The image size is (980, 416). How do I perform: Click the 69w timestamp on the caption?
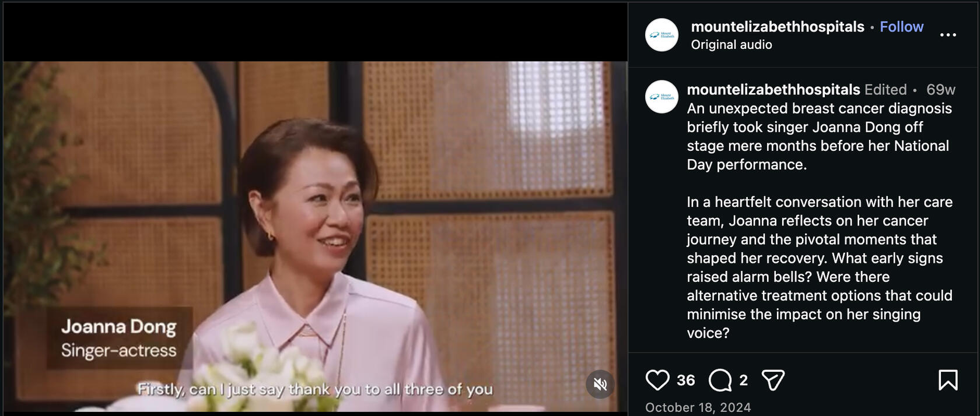pyautogui.click(x=941, y=90)
